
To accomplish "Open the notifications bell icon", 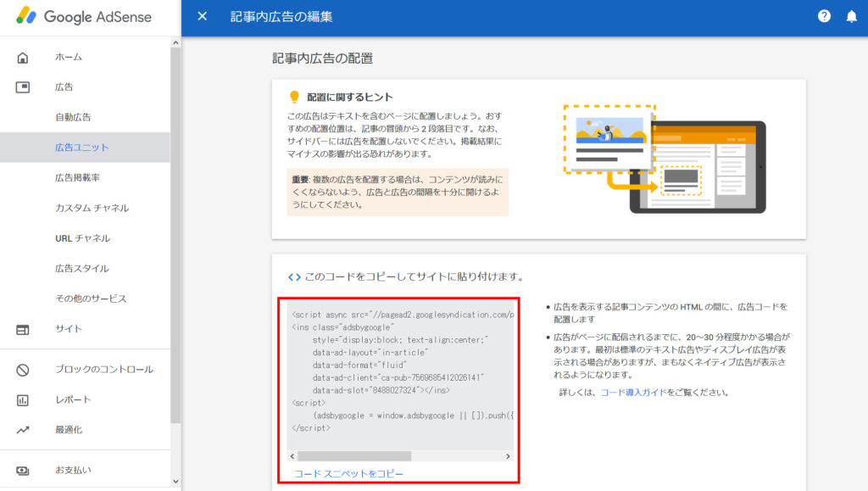I will [x=851, y=17].
